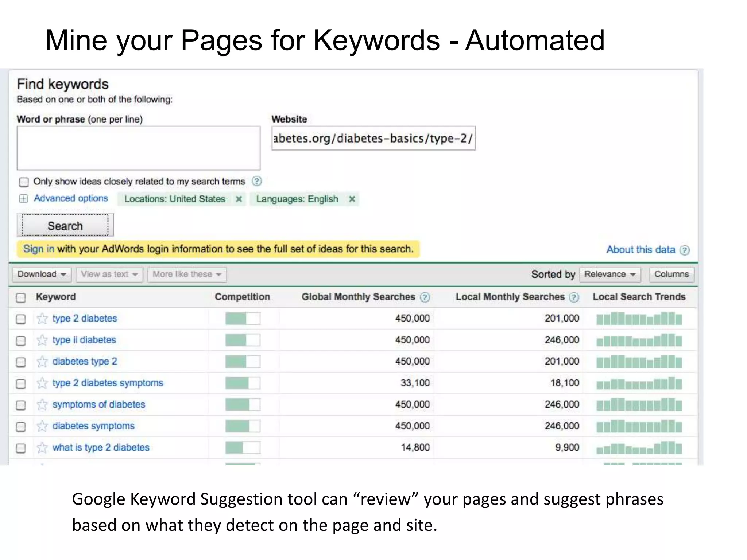The width and height of the screenshot is (747, 560).
Task: Click the 'diabetes symptoms' keyword link
Action: click(x=93, y=426)
